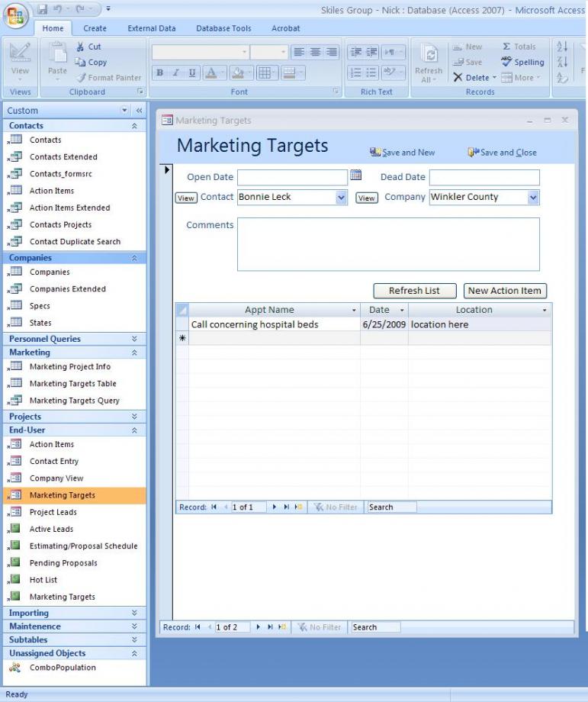Toggle Italic formatting
The height and width of the screenshot is (702, 588).
176,72
